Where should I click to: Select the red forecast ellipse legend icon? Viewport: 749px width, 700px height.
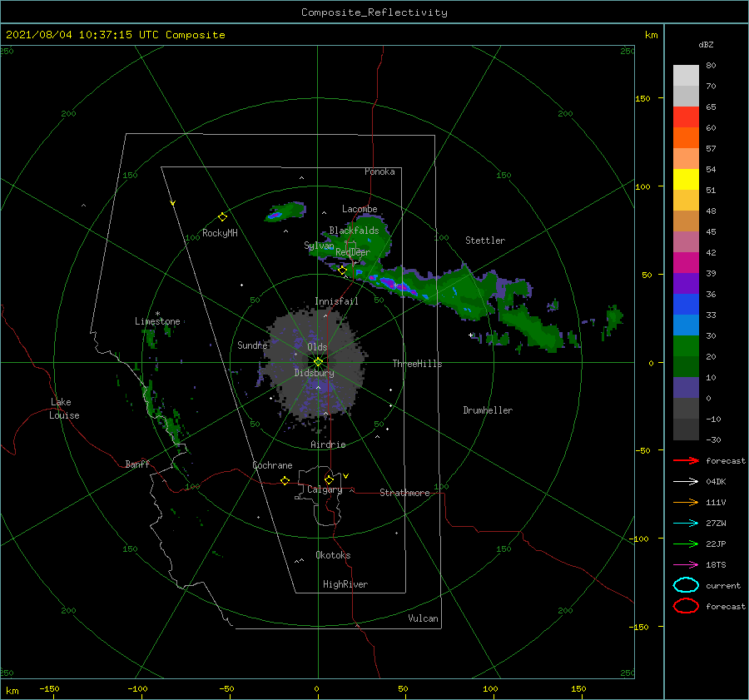pyautogui.click(x=686, y=606)
